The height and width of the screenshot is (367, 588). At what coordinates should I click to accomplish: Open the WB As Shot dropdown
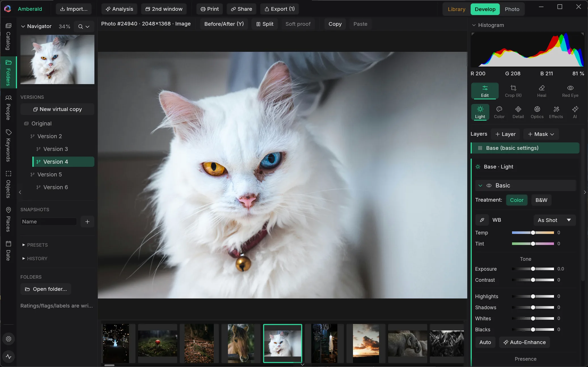555,220
